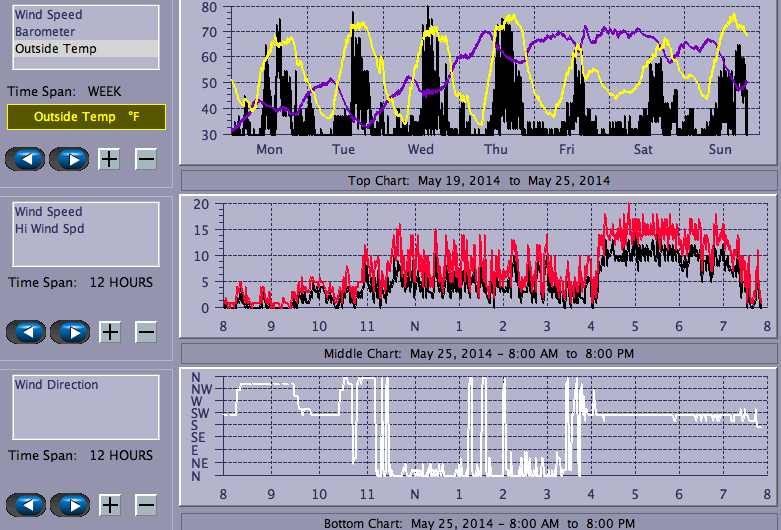
Task: Select Wind Speed in the top chart list
Action: click(48, 15)
